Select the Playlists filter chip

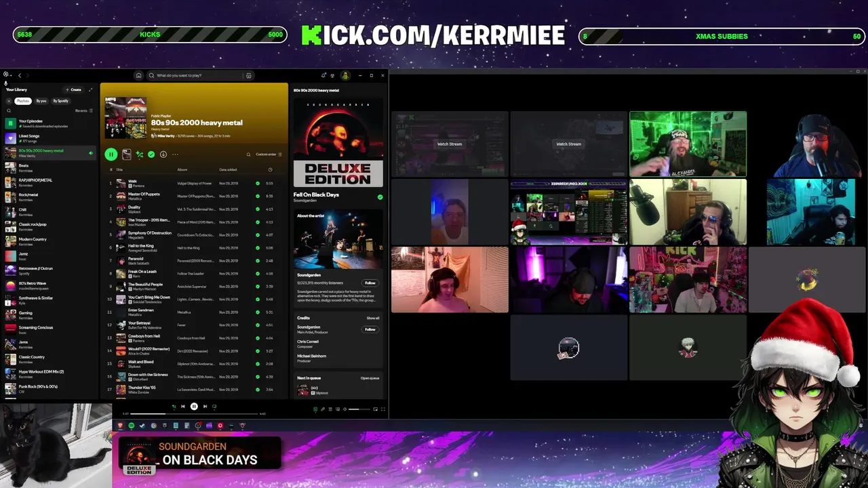23,101
